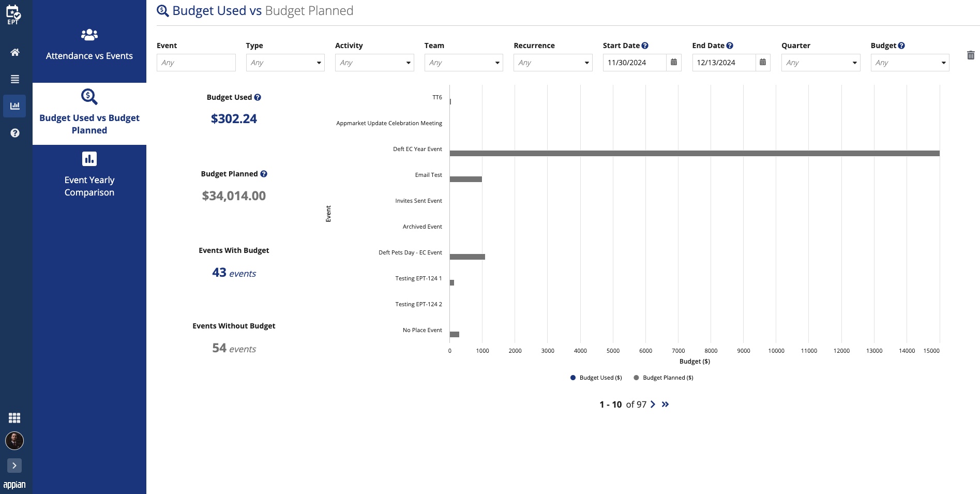The height and width of the screenshot is (494, 980).
Task: Click the user profile avatar
Action: (x=14, y=441)
